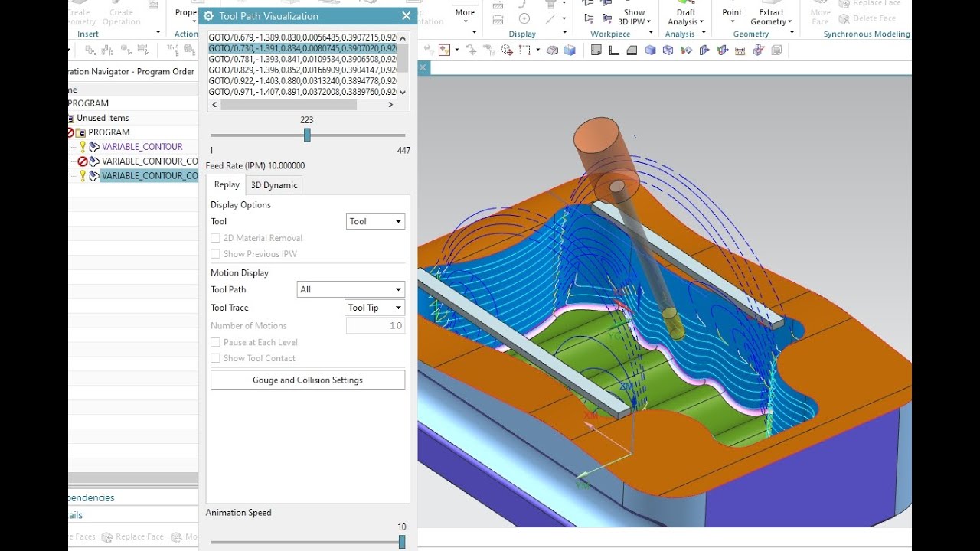Select the Unused Items tree node
The width and height of the screenshot is (980, 551).
(103, 118)
